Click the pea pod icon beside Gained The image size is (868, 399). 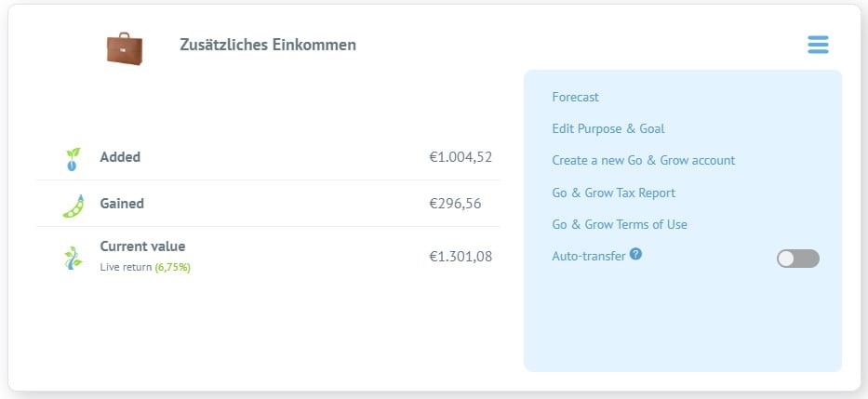[x=73, y=206]
